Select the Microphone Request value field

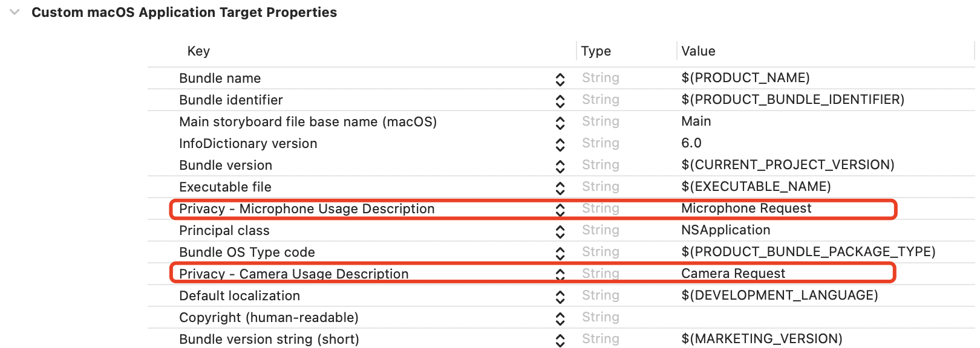click(746, 208)
